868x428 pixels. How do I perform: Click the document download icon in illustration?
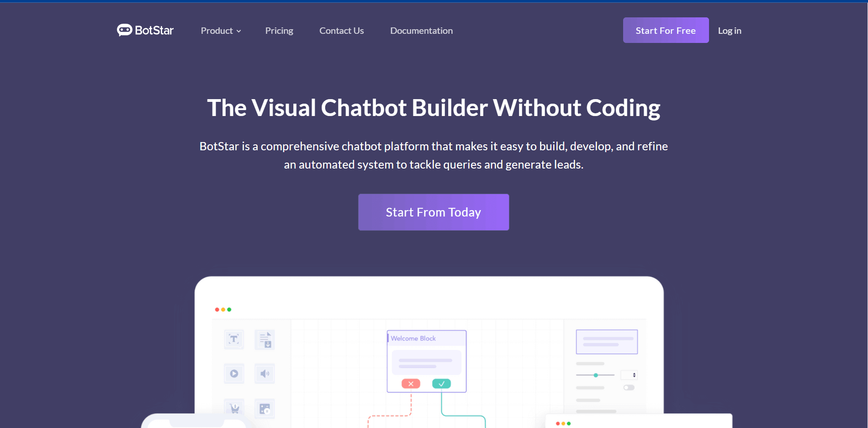(265, 339)
